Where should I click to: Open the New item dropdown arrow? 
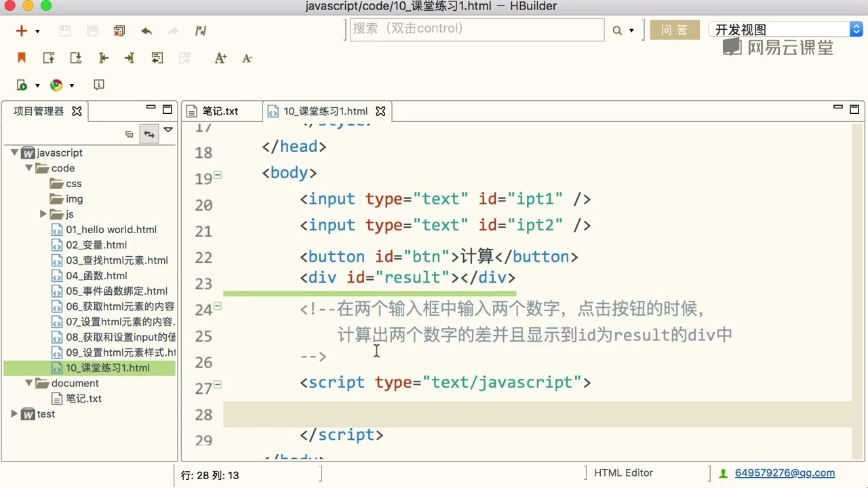click(x=37, y=31)
